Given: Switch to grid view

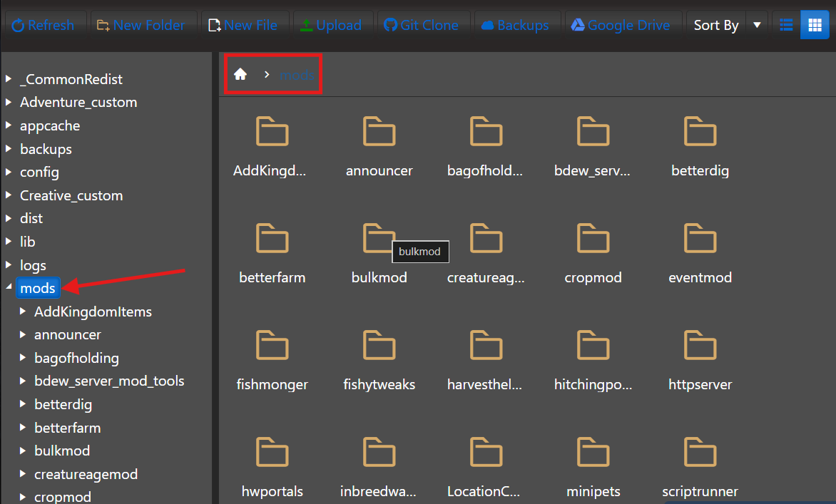Looking at the screenshot, I should (x=815, y=25).
